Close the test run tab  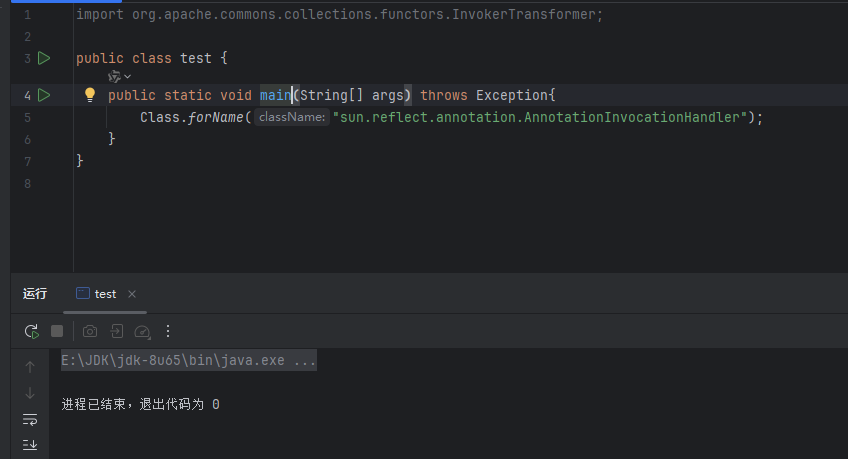132,294
